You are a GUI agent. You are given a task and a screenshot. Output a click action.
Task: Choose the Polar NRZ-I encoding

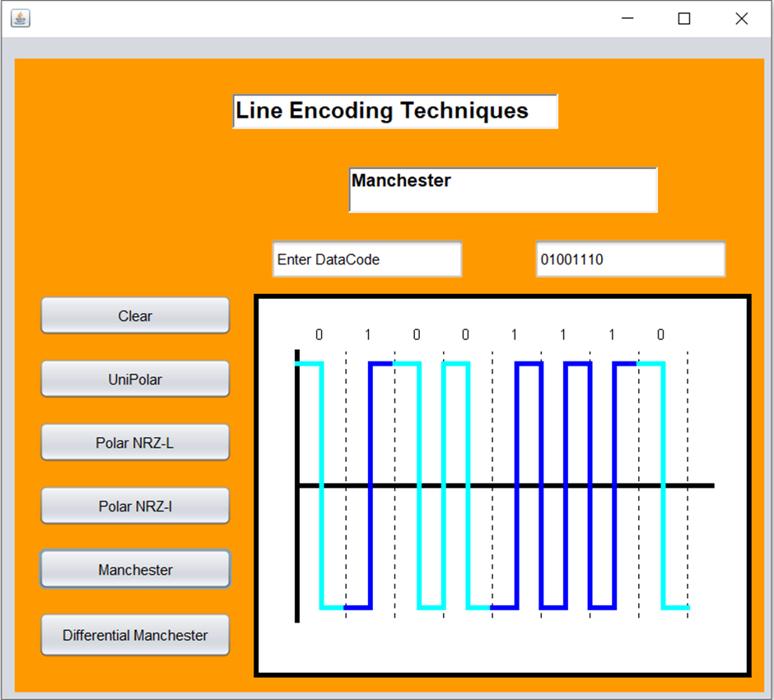point(134,506)
